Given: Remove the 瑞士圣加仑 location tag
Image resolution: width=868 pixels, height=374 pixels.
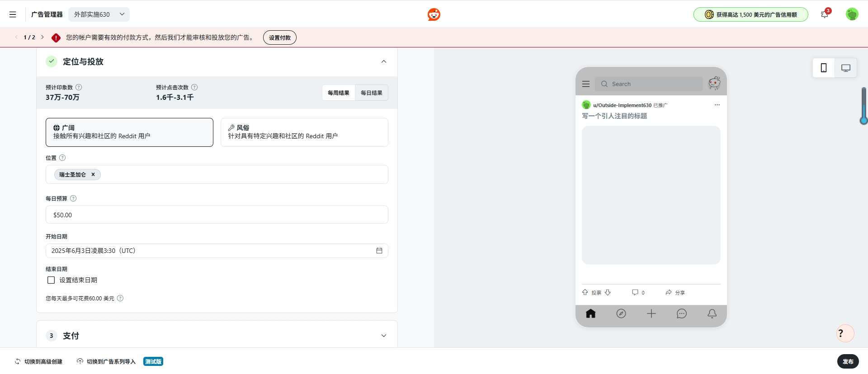Looking at the screenshot, I should (x=93, y=174).
